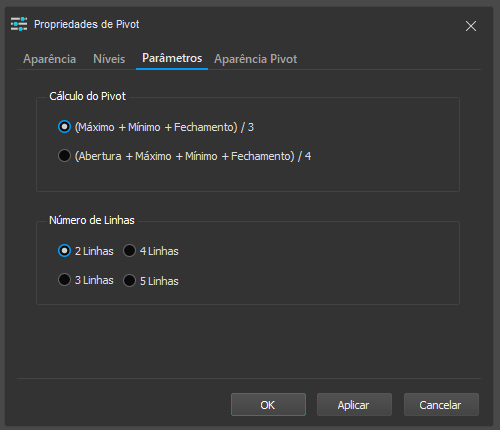
Task: Go to the Aparência Pivot tab
Action: pos(255,59)
